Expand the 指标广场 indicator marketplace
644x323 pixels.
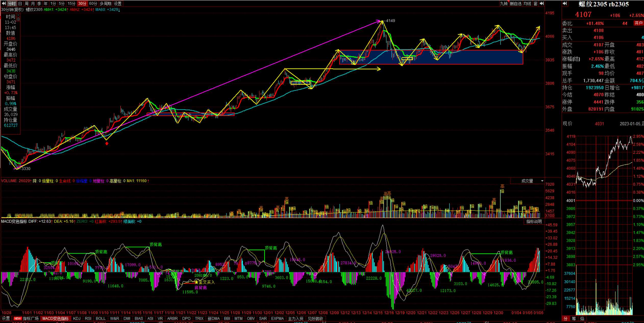click(x=31, y=319)
